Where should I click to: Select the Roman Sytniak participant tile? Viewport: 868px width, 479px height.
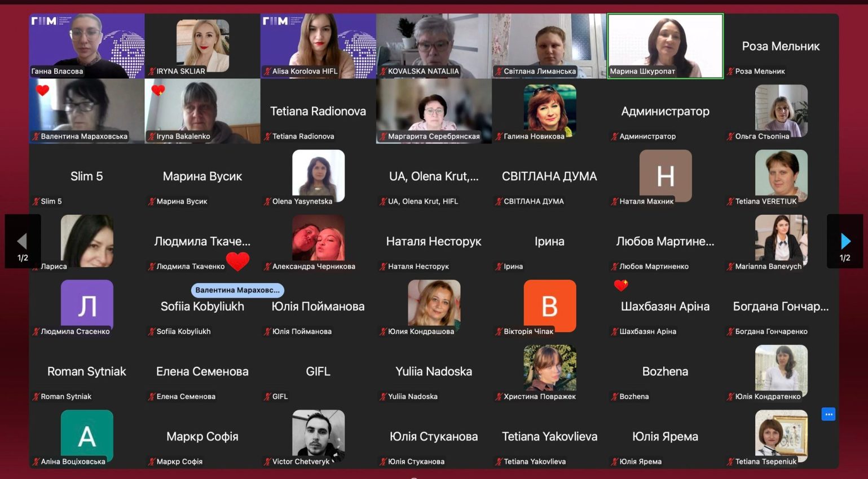click(87, 372)
